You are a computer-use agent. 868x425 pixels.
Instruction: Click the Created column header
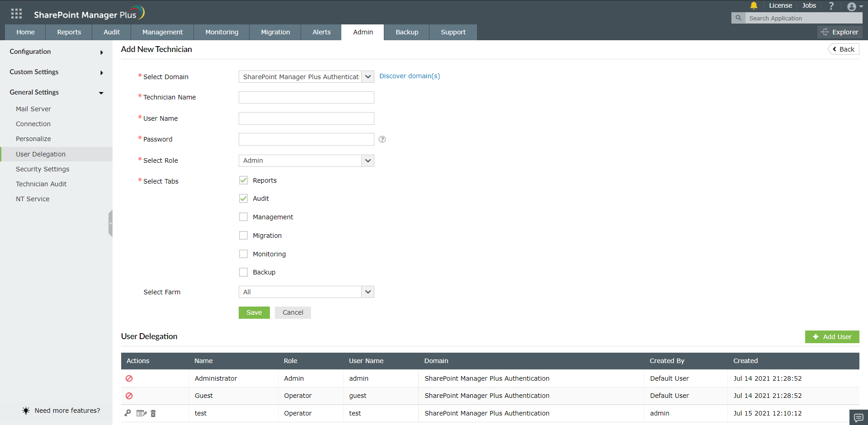tap(745, 361)
